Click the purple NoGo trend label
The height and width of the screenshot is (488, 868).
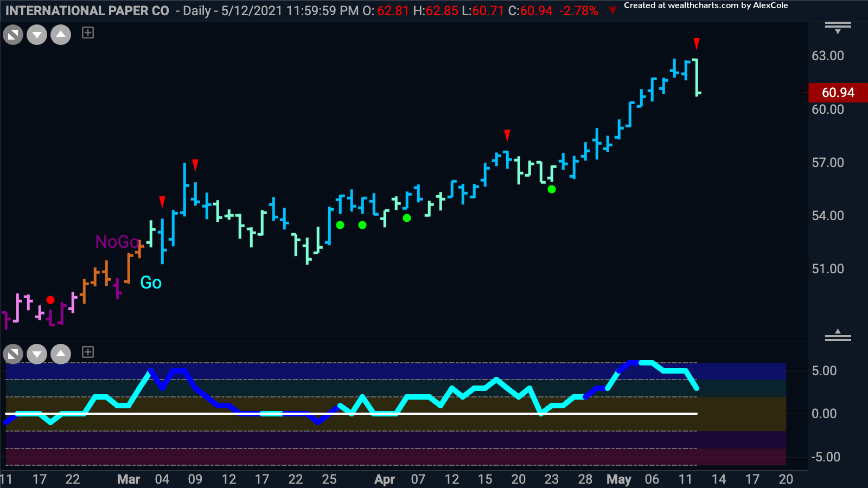[x=118, y=242]
